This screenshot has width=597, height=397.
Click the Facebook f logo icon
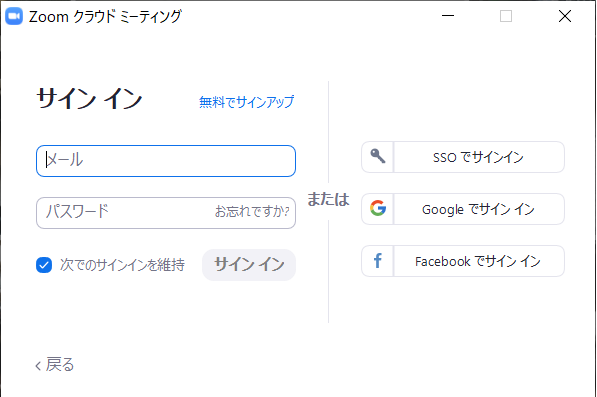click(x=377, y=261)
